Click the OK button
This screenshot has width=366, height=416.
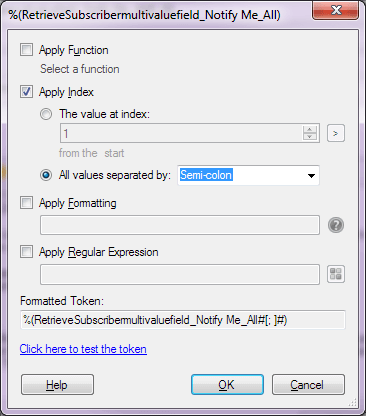[227, 385]
